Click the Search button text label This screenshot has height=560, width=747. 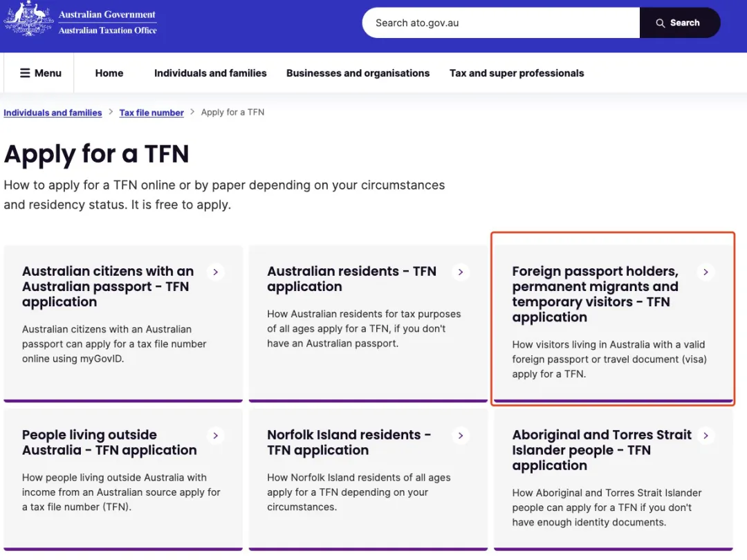tap(685, 23)
